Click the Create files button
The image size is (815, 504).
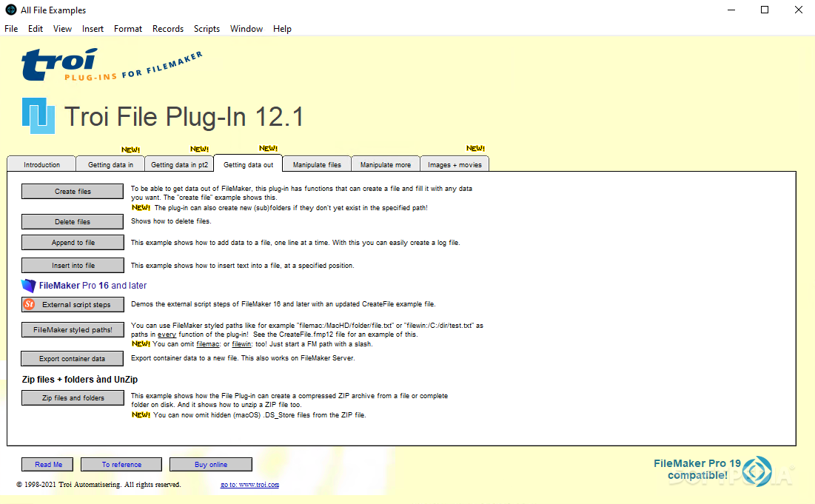pos(73,191)
